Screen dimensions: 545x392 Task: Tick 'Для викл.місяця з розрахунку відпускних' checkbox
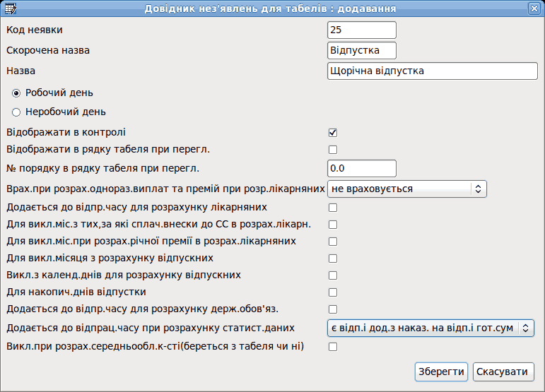333,259
